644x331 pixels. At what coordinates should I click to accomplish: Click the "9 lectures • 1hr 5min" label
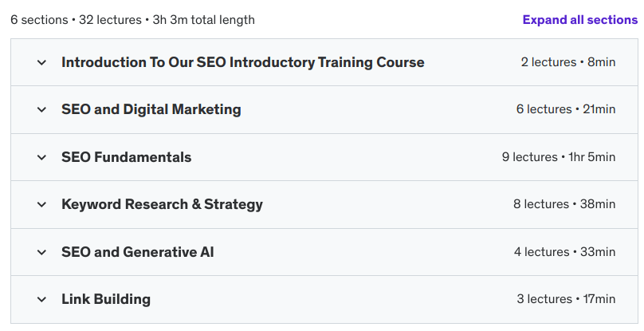(558, 157)
